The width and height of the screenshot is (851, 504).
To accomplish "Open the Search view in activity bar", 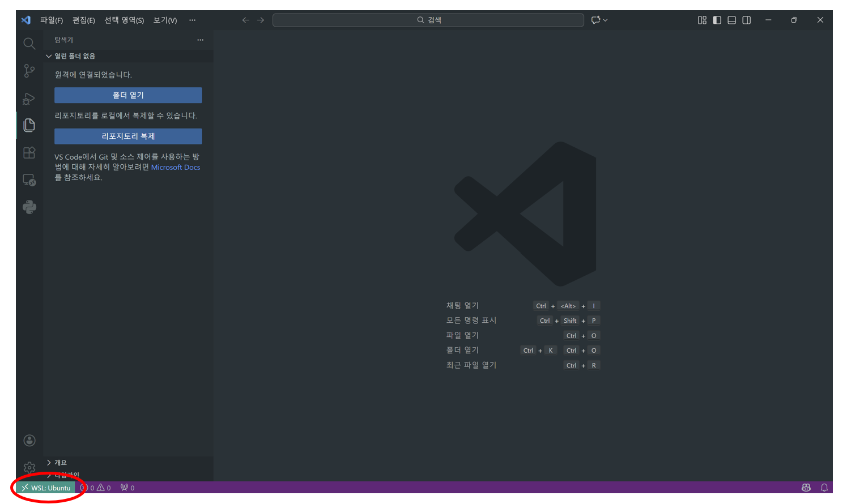I will [x=29, y=44].
